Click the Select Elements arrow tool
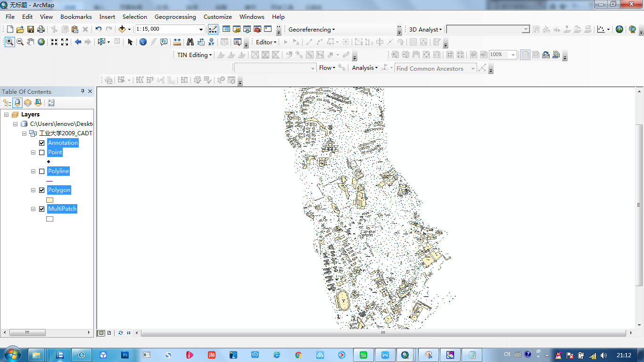 pos(130,42)
